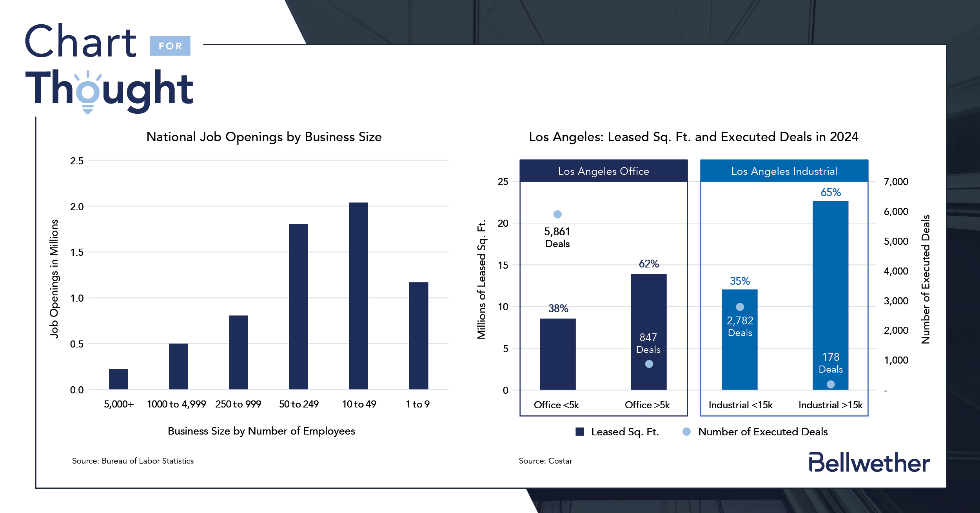The height and width of the screenshot is (513, 980).
Task: Click the Bellwether logo
Action: [869, 462]
